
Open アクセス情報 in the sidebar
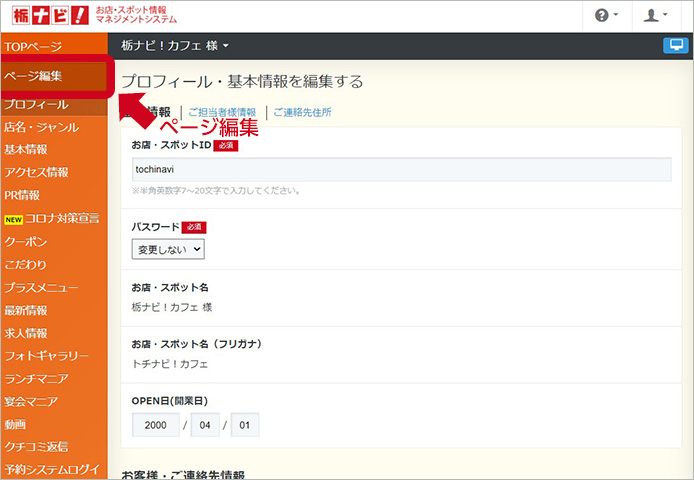36,172
